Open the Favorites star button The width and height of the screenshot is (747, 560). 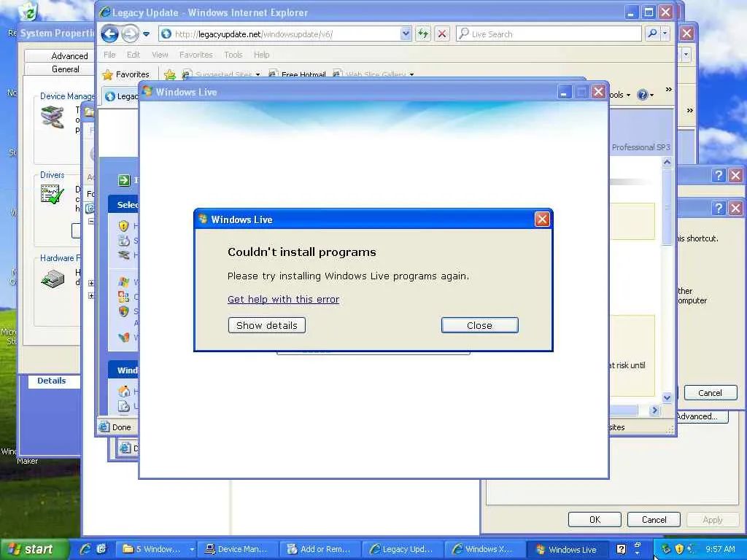tap(126, 74)
